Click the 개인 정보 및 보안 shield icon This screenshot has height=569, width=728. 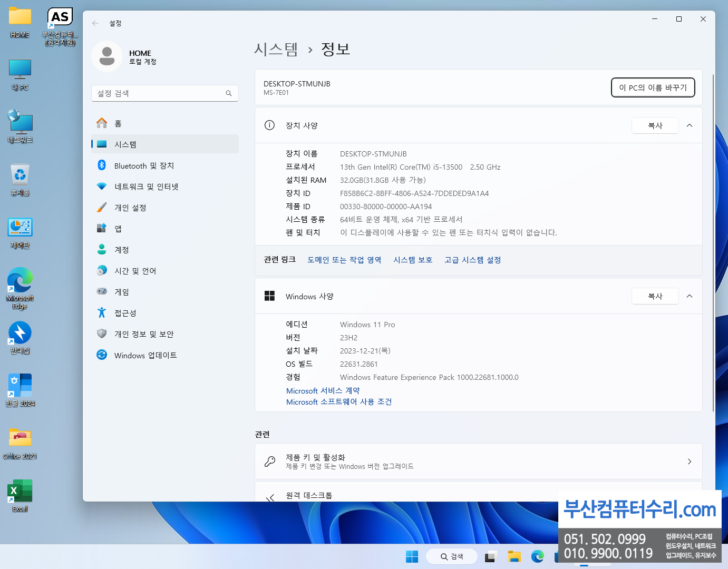(x=102, y=333)
